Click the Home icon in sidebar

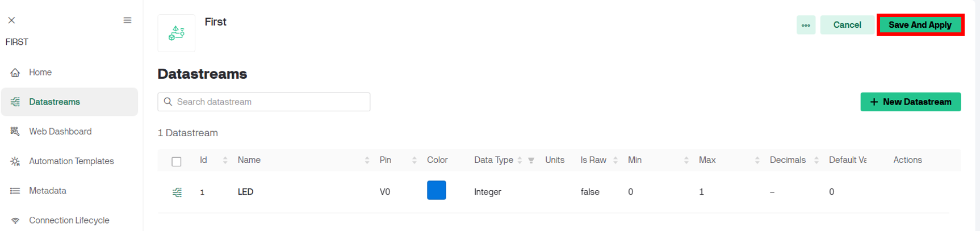[15, 73]
